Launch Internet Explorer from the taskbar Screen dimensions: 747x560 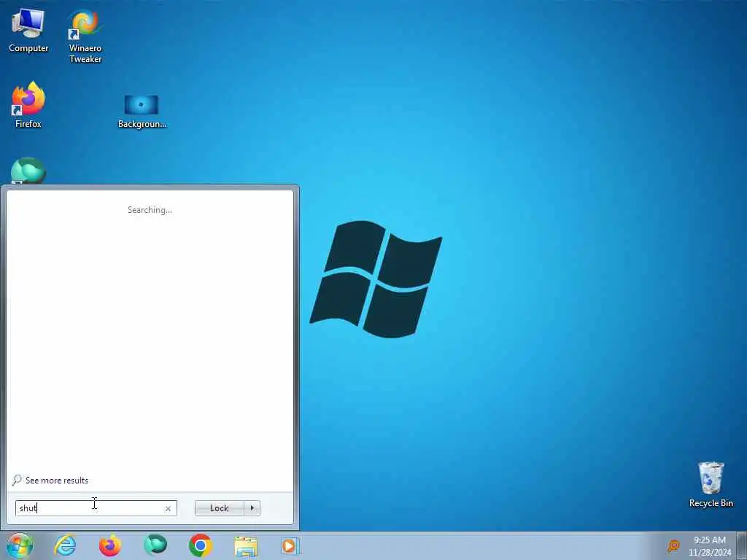65,545
